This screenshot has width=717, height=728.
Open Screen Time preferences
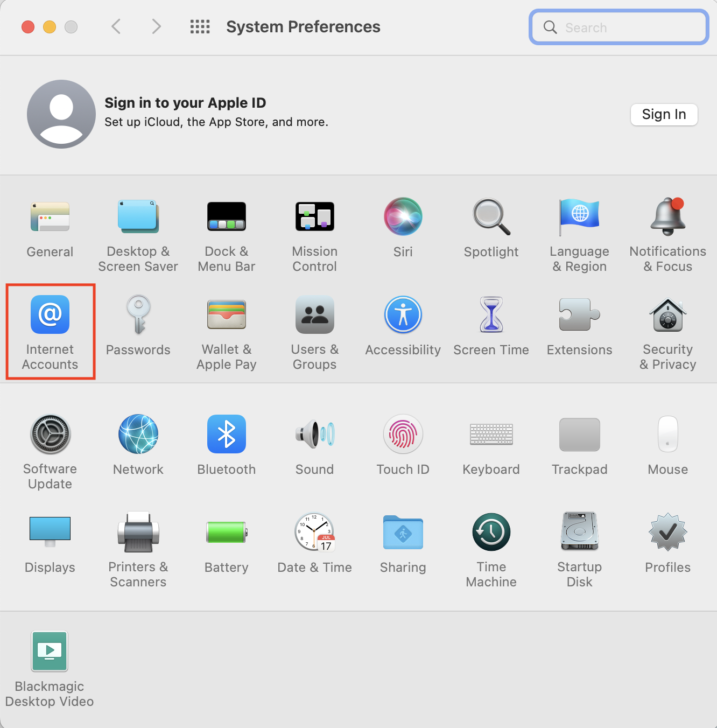pyautogui.click(x=491, y=315)
